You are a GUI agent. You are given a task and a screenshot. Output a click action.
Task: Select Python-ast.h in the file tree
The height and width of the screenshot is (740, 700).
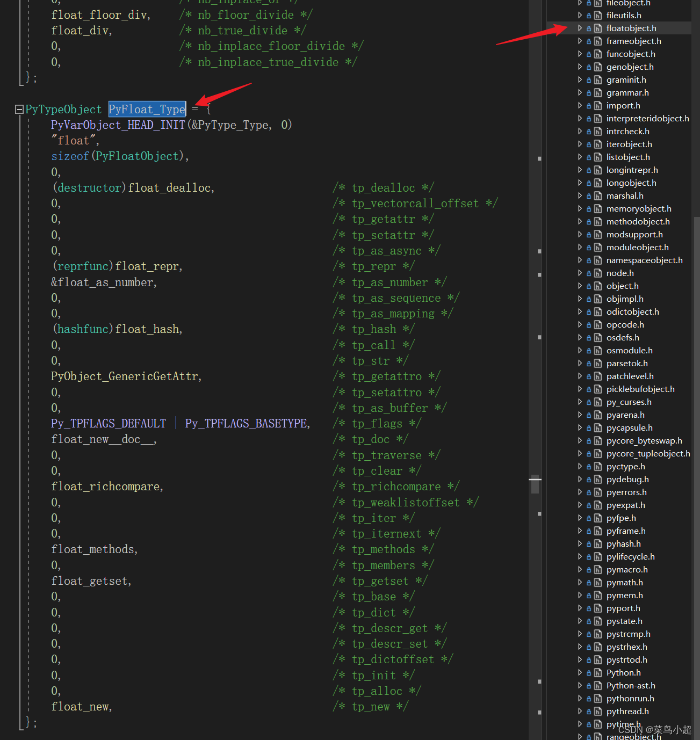point(631,685)
